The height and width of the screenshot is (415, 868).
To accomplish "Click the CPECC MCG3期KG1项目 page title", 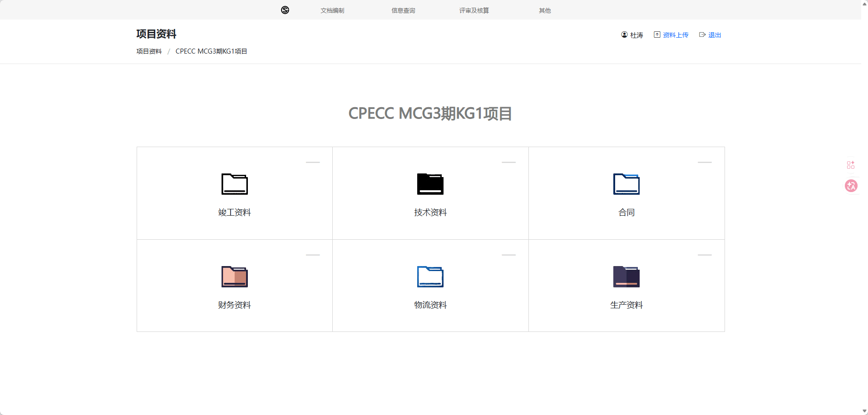I will (430, 114).
